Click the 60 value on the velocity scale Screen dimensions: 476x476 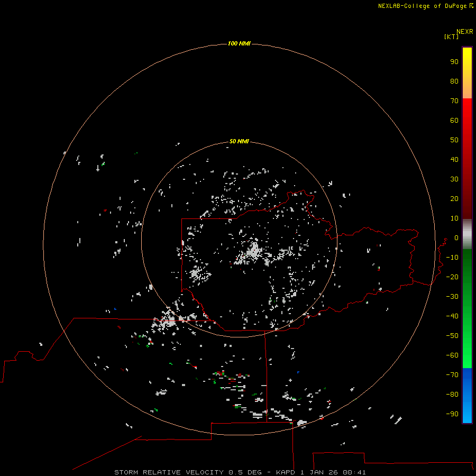pyautogui.click(x=454, y=120)
